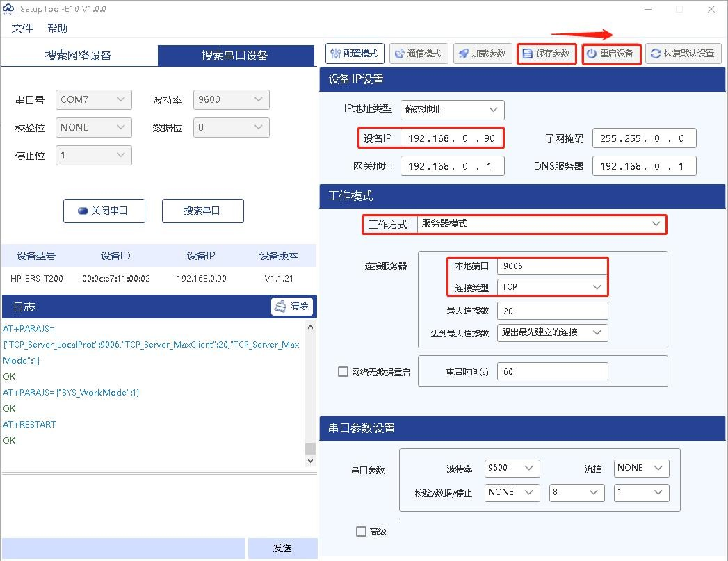Select device row HP-ERS-T200
This screenshot has height=561, width=728.
(159, 278)
